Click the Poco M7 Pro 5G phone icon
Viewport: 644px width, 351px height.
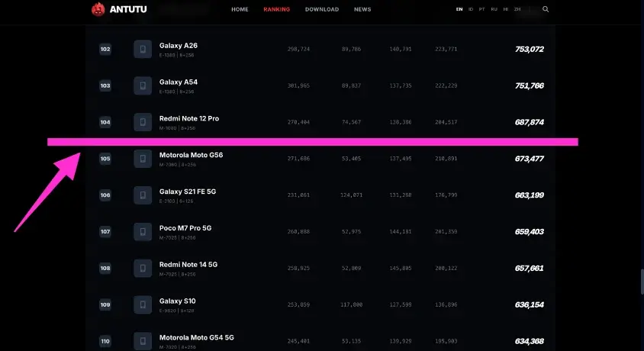tap(143, 232)
